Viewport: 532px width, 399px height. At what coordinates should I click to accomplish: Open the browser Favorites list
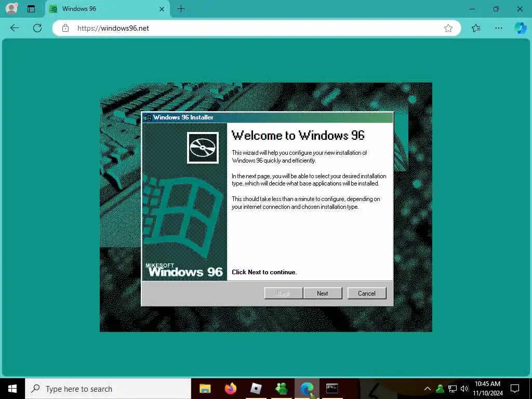(476, 28)
